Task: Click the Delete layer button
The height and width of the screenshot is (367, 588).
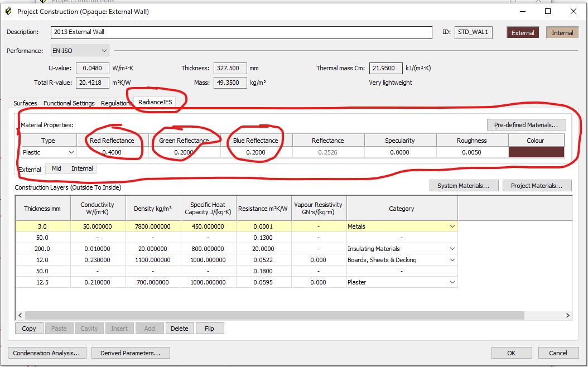Action: [179, 329]
